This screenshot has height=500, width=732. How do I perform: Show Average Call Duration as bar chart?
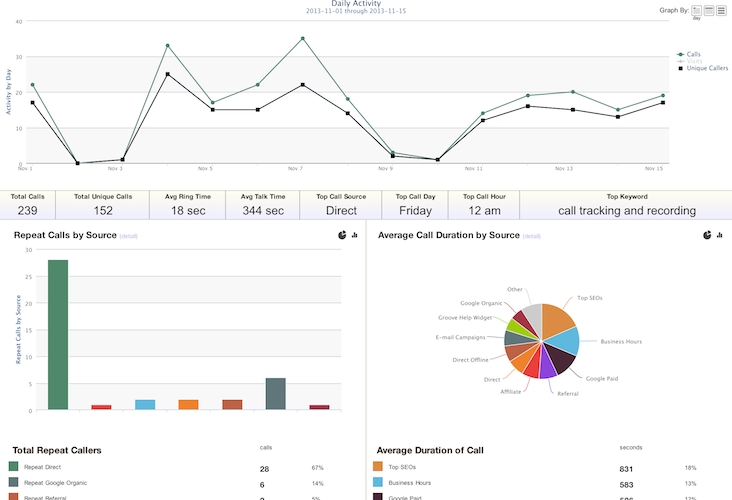(x=719, y=235)
